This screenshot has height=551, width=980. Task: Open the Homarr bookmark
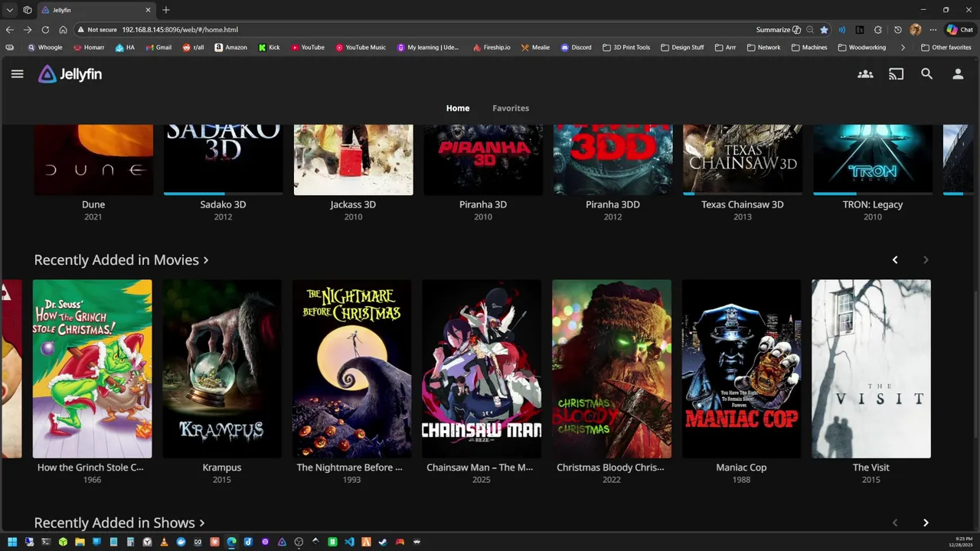click(89, 47)
